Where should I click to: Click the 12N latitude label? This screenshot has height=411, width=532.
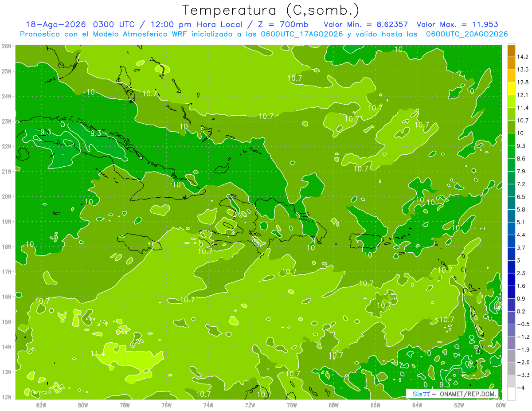(6, 397)
